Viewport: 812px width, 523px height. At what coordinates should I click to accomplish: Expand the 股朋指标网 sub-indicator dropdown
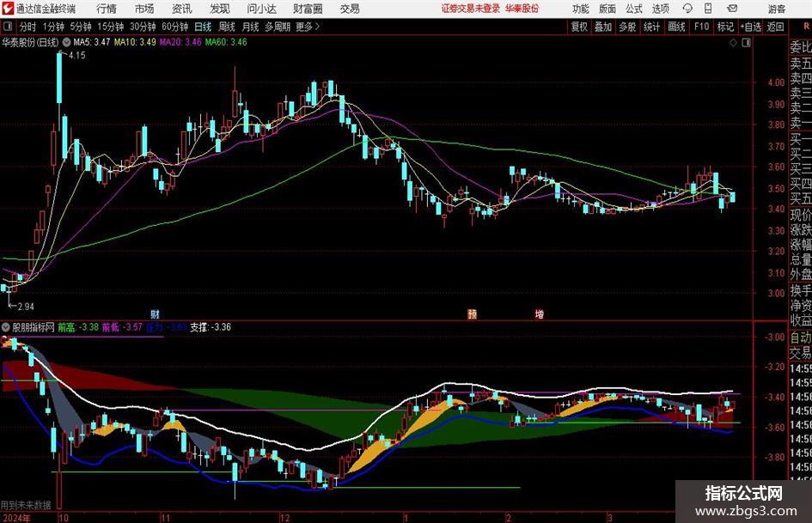(6, 327)
